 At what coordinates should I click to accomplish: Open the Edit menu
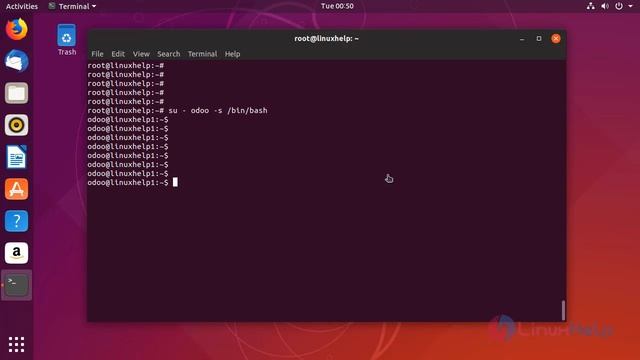coord(118,54)
